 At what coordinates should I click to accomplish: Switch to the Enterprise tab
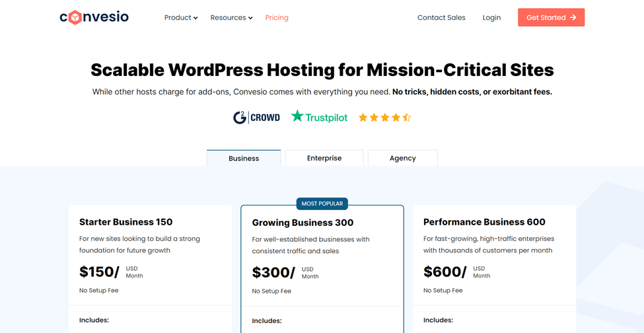324,159
